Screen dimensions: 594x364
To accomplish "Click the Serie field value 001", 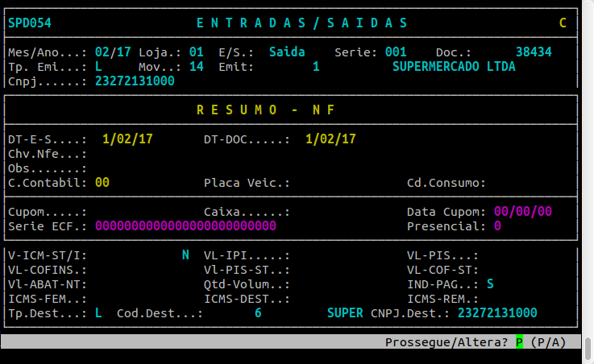I will pyautogui.click(x=396, y=52).
